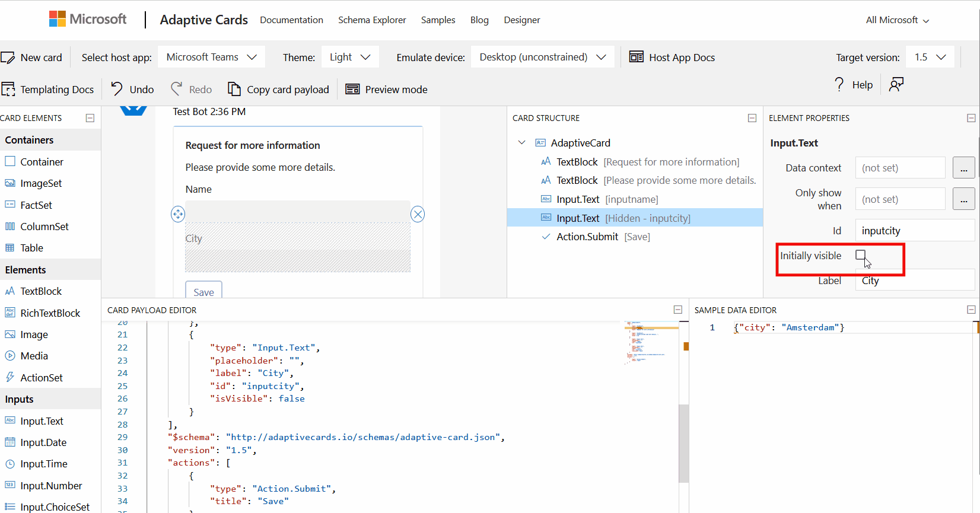
Task: Toggle the Initially visible checkbox
Action: (x=861, y=255)
